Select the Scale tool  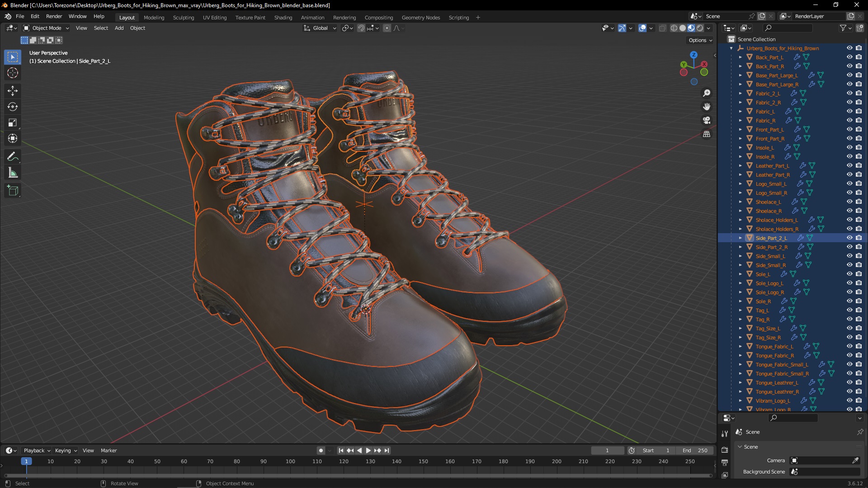tap(13, 122)
